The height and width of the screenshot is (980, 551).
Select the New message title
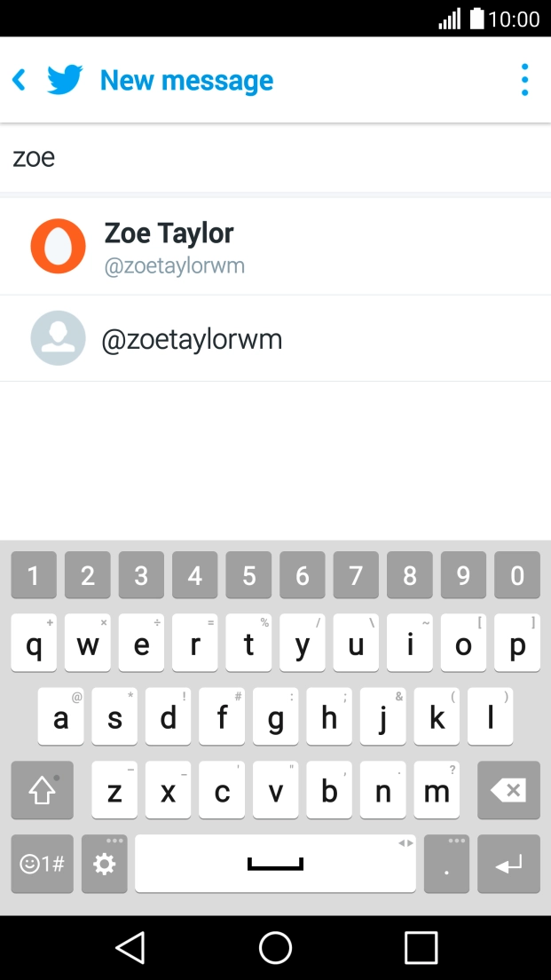click(186, 79)
